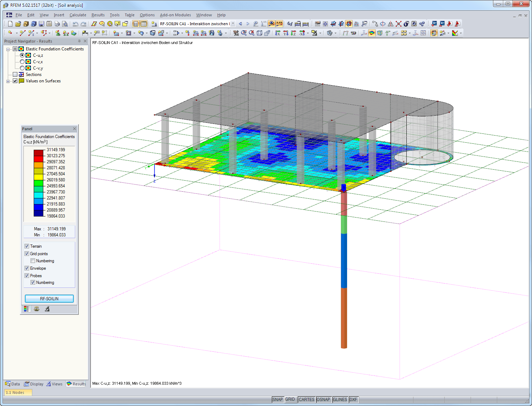Open the filter microscope tab in Panel
This screenshot has height=406, width=532.
[x=47, y=309]
